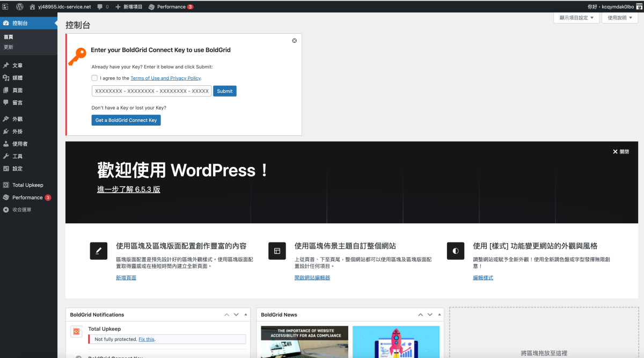Expand the 使用說明 help dropdown

coord(619,18)
